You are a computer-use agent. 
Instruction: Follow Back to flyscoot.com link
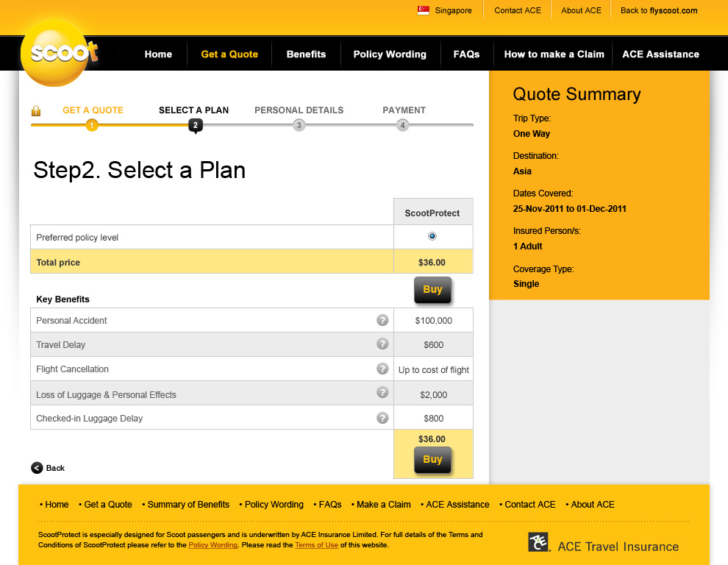coord(659,10)
